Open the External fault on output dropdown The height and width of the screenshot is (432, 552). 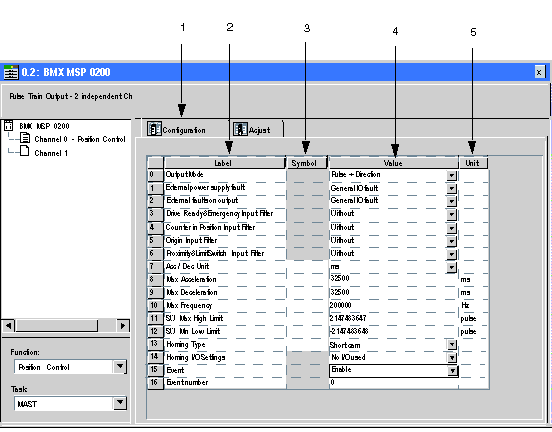(451, 201)
